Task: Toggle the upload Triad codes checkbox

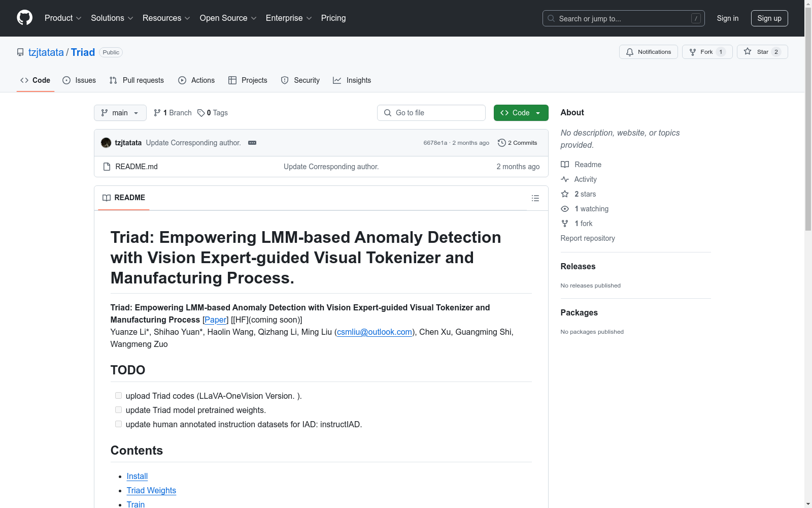Action: tap(118, 396)
